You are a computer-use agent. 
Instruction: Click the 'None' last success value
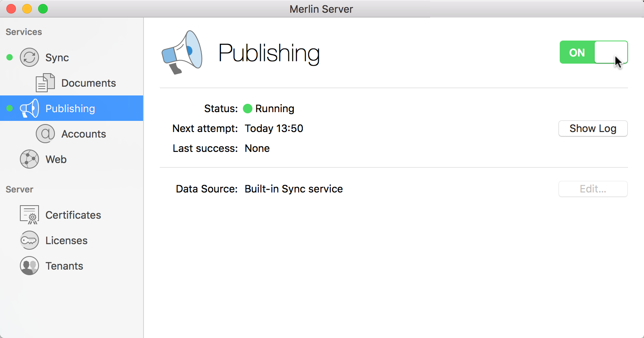click(x=257, y=148)
